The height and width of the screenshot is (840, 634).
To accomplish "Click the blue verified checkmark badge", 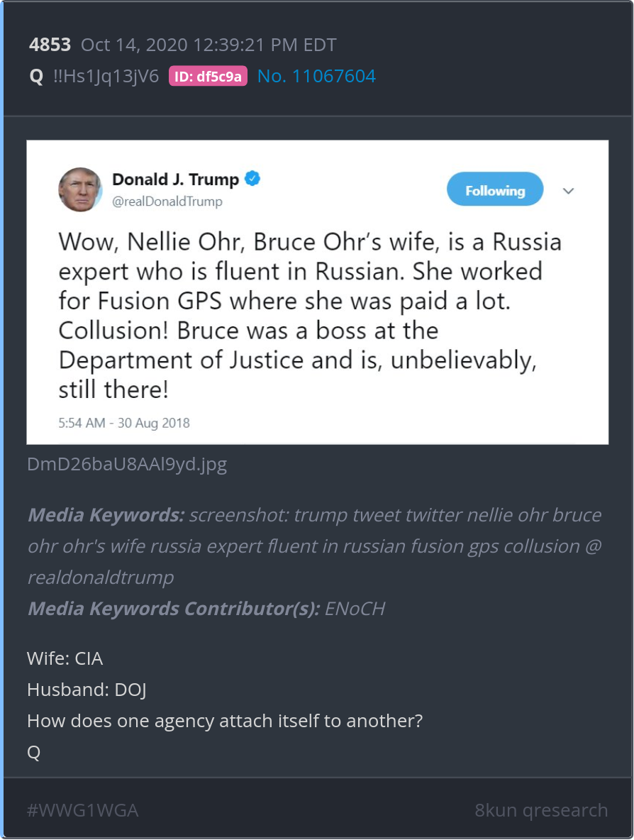I will pos(253,179).
